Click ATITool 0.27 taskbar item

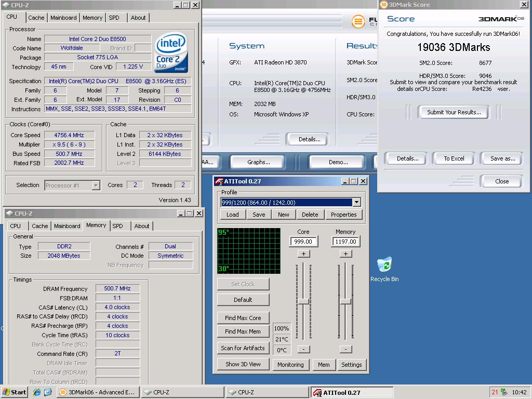click(x=352, y=392)
